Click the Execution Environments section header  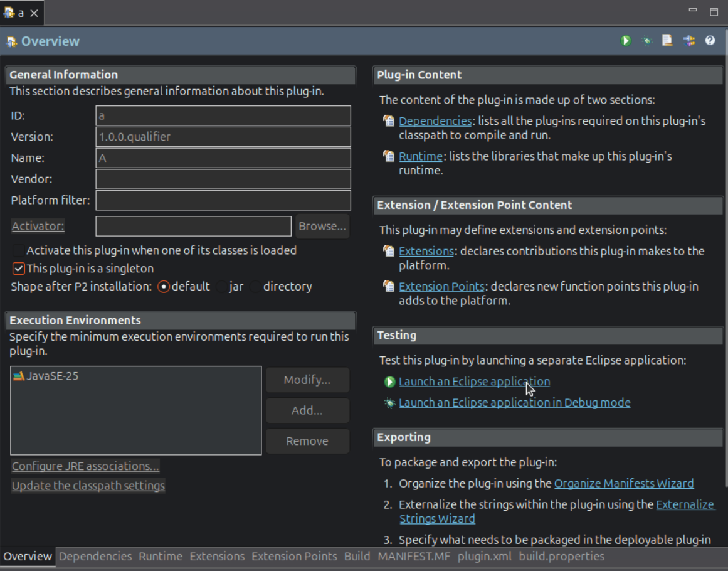181,320
